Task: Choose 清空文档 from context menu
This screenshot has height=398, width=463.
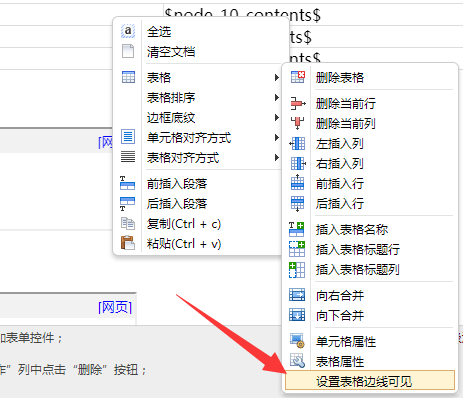Action: coord(171,52)
